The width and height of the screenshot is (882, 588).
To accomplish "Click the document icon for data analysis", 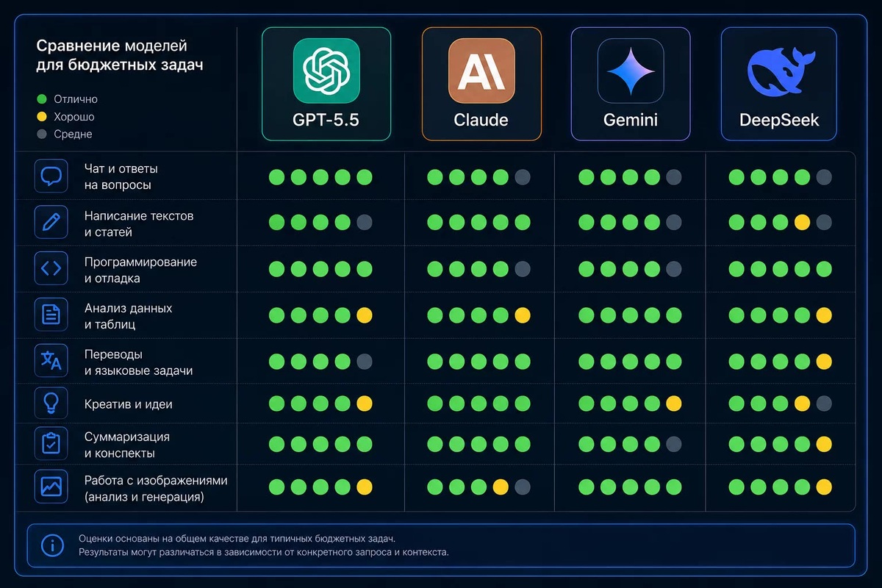I will point(51,315).
